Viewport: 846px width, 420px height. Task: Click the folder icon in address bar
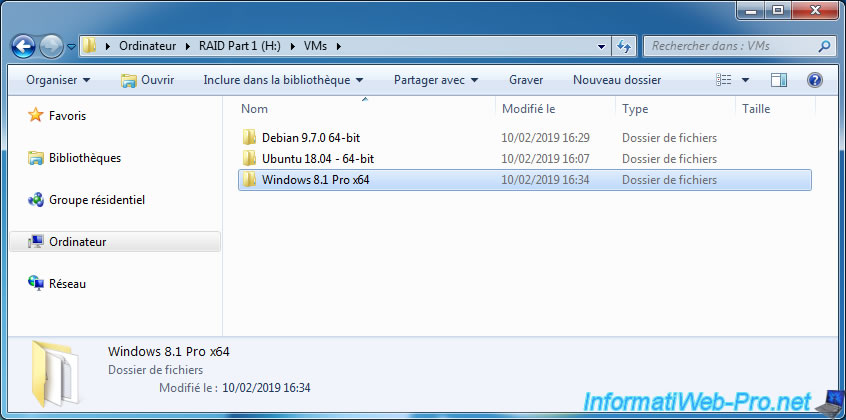(90, 46)
